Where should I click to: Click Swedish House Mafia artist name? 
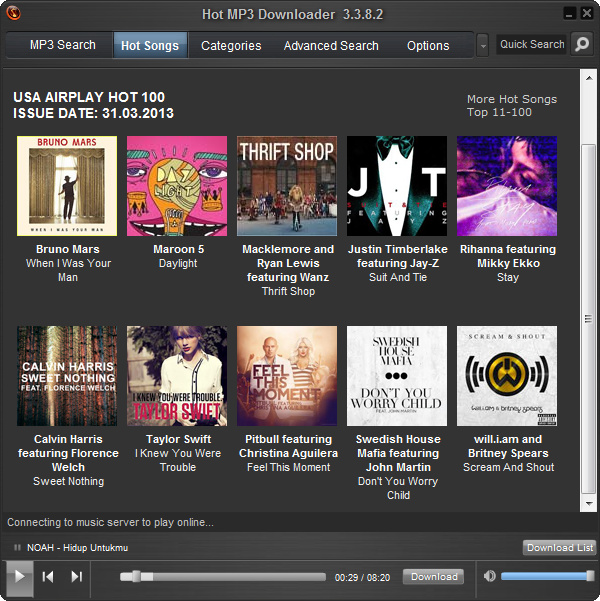[398, 453]
